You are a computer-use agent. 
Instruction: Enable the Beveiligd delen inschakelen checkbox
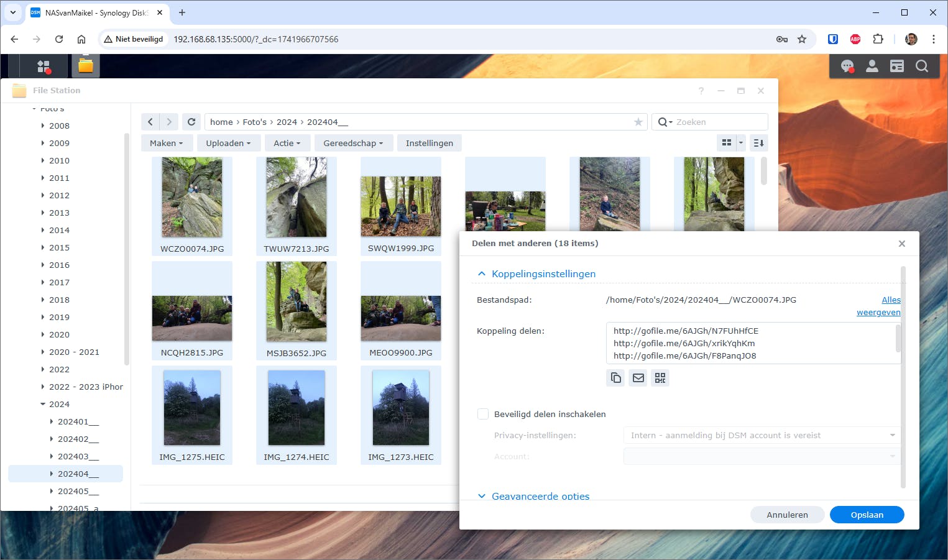click(x=483, y=414)
